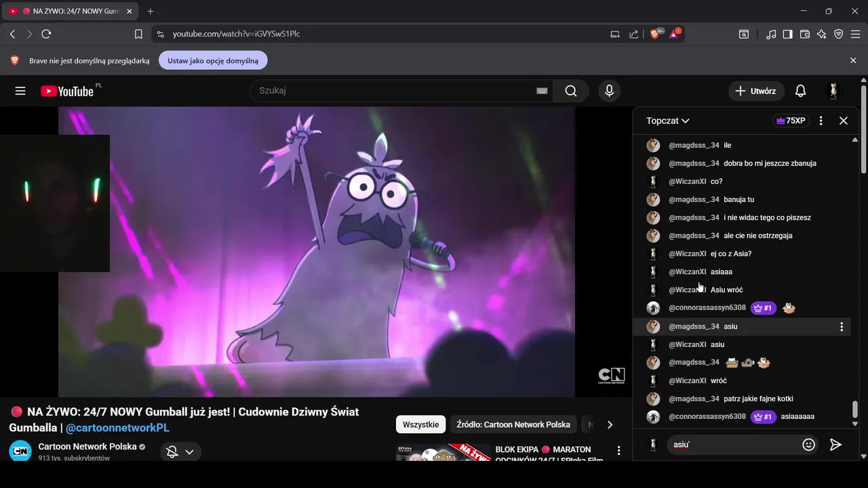Close the NA ŻYWO YouTube tab
This screenshot has height=488, width=868.
129,12
